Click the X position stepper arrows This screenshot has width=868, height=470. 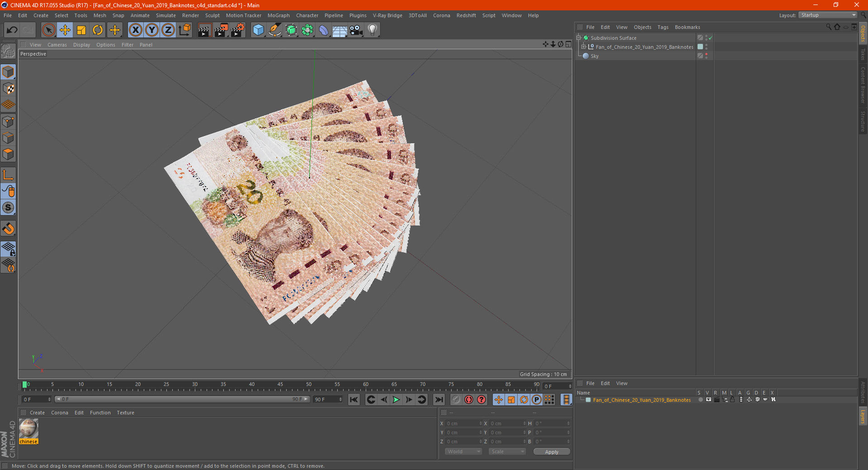[x=481, y=423]
